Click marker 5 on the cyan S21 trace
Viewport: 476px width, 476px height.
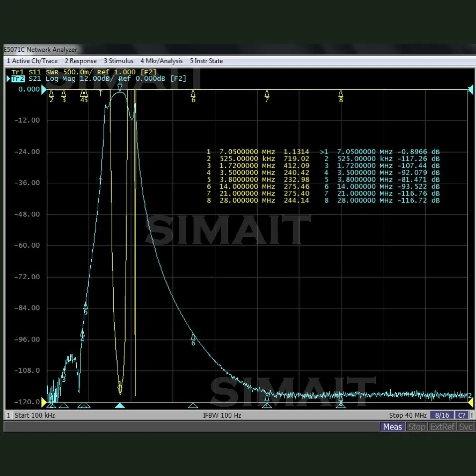coord(86,309)
